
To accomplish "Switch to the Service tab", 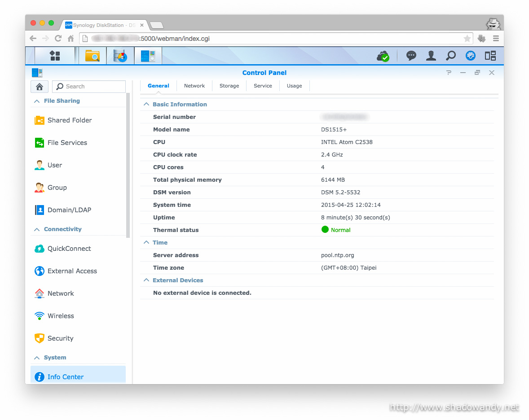I will (263, 86).
